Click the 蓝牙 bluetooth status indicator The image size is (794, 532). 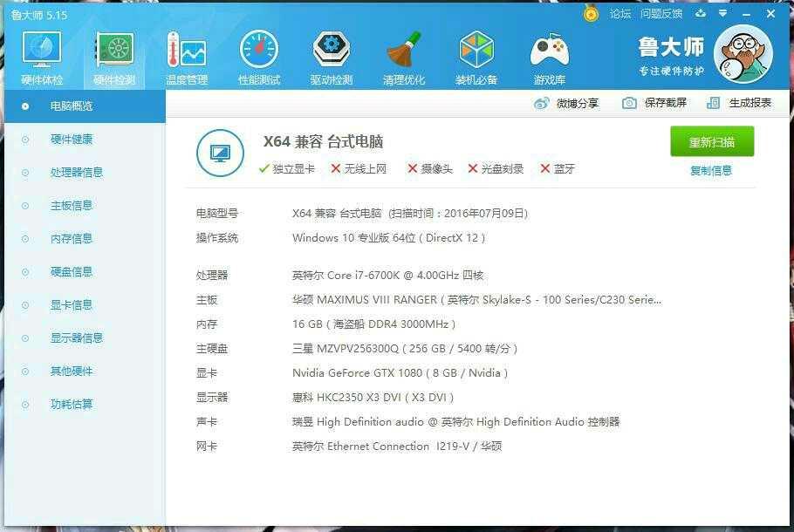click(x=558, y=168)
